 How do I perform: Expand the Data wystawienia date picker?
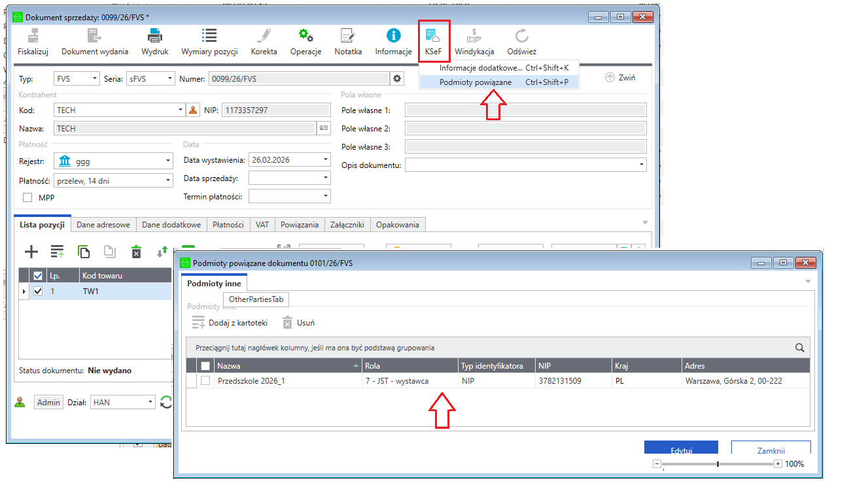coord(326,160)
